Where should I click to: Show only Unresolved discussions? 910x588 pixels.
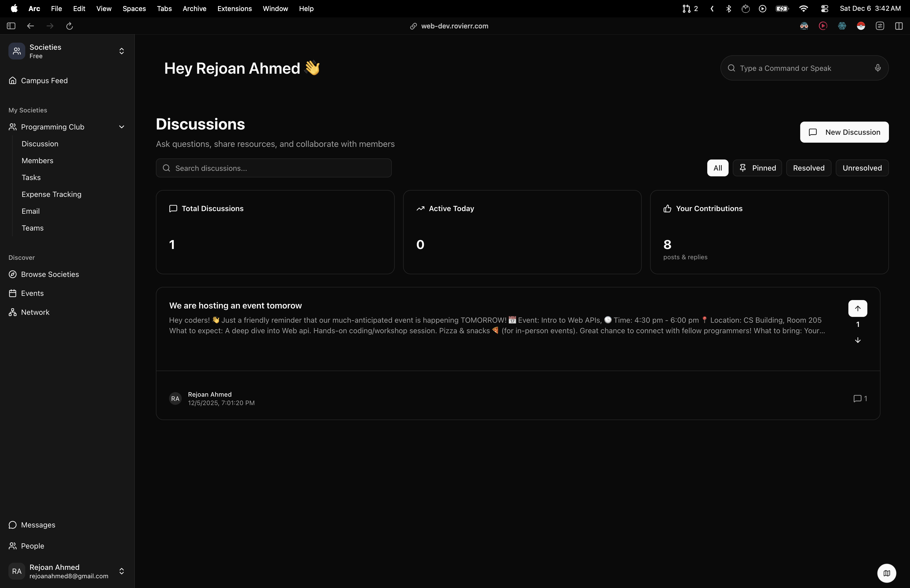pyautogui.click(x=862, y=168)
